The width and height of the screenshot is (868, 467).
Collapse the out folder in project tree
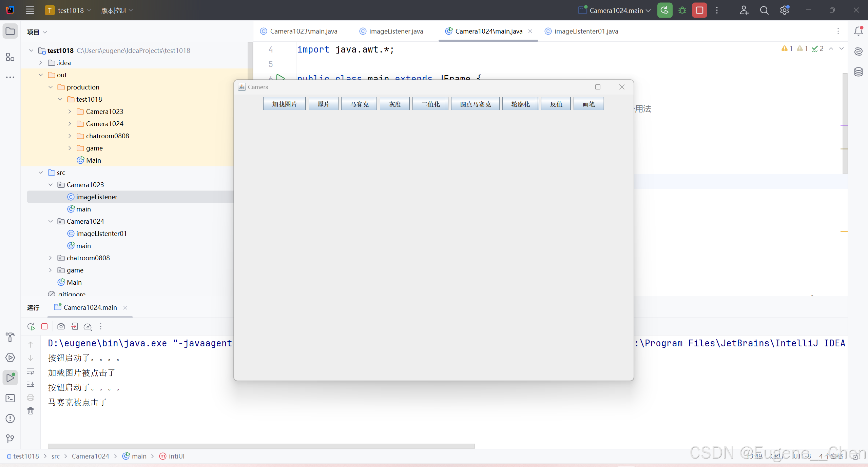(x=41, y=75)
